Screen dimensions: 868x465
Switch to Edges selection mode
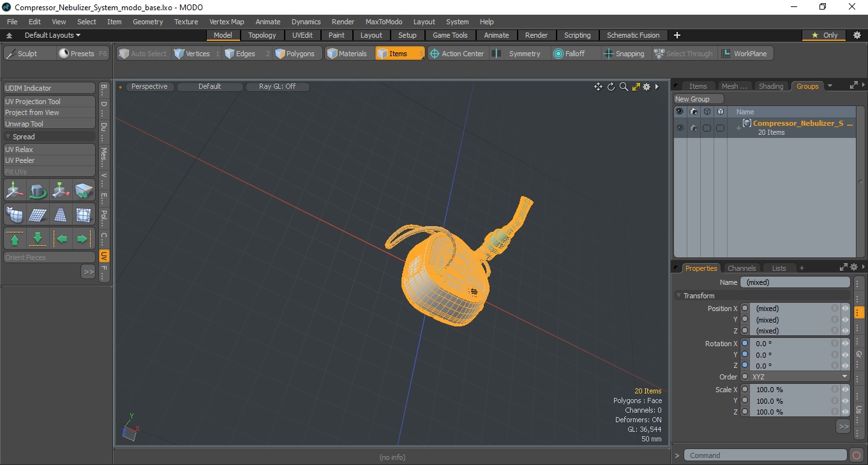[x=246, y=54]
